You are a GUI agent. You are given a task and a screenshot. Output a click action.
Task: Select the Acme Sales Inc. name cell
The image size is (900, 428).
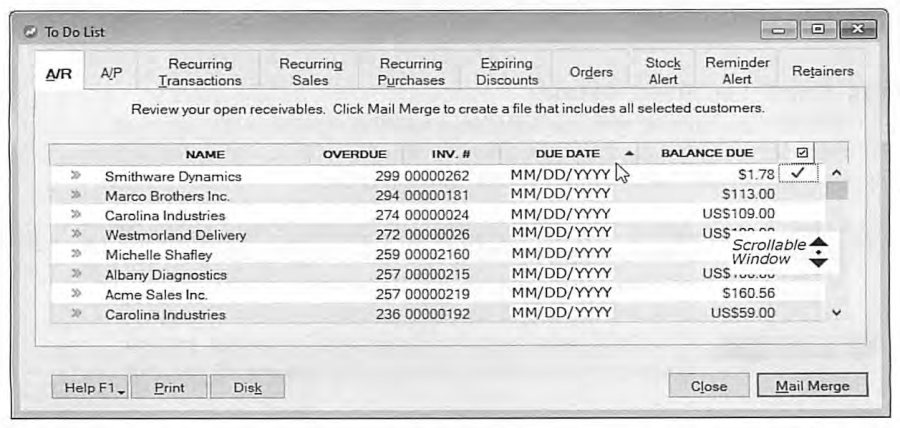pyautogui.click(x=156, y=295)
